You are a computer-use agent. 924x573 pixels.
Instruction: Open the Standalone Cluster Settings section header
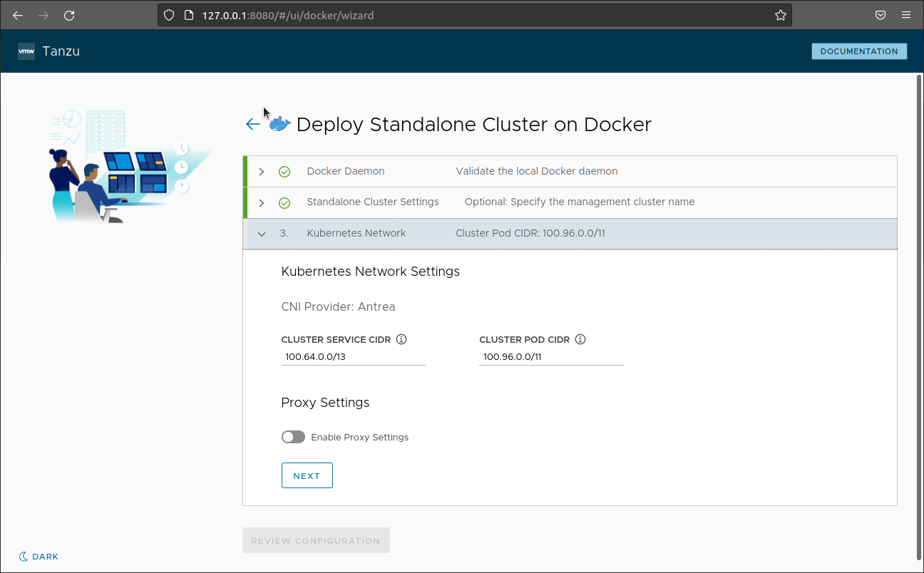coord(570,202)
